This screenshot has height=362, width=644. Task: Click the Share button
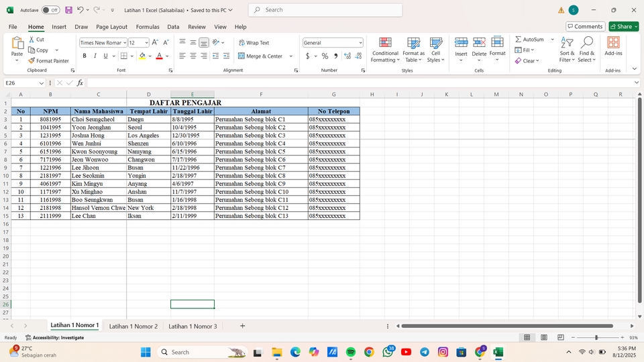(623, 27)
